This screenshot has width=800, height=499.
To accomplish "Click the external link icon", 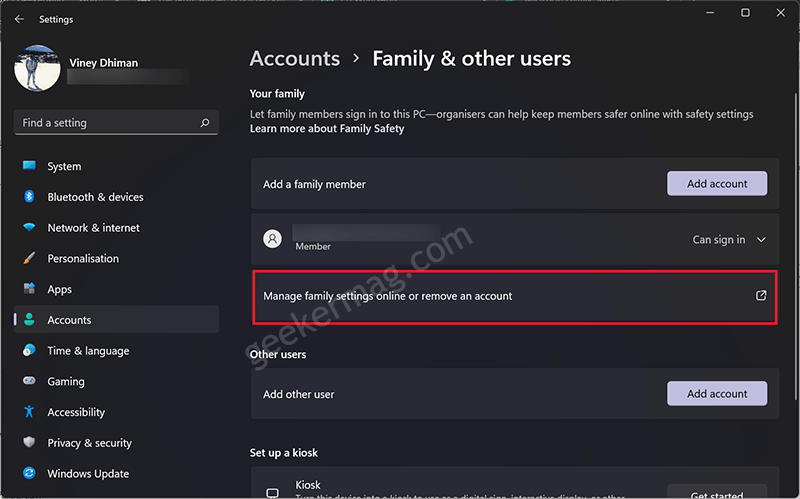I will (x=761, y=295).
